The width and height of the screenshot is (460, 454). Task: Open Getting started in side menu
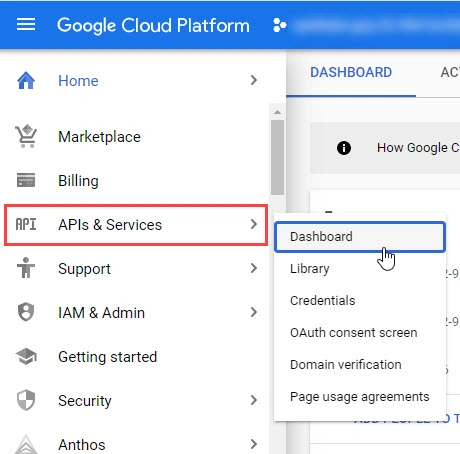point(107,357)
